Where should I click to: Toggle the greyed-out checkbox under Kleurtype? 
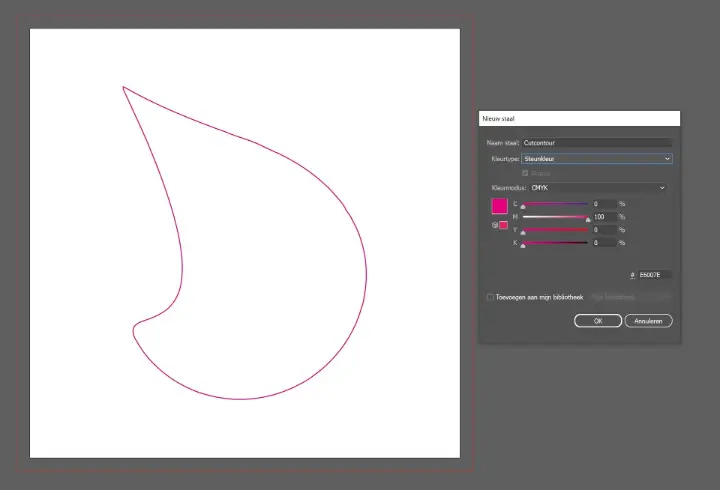point(525,173)
